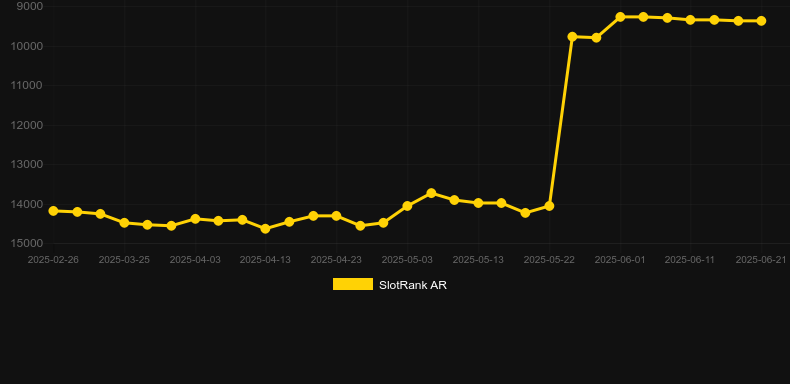Select the data point above 2025-05-13
Screen dimensions: 790x384
(x=479, y=203)
